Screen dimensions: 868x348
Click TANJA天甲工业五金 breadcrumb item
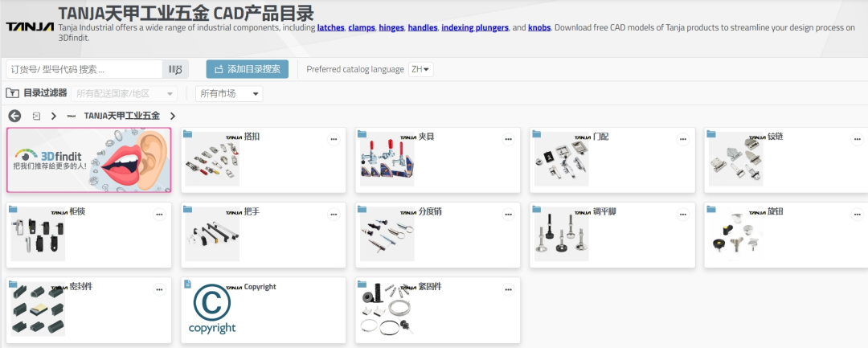click(x=122, y=116)
